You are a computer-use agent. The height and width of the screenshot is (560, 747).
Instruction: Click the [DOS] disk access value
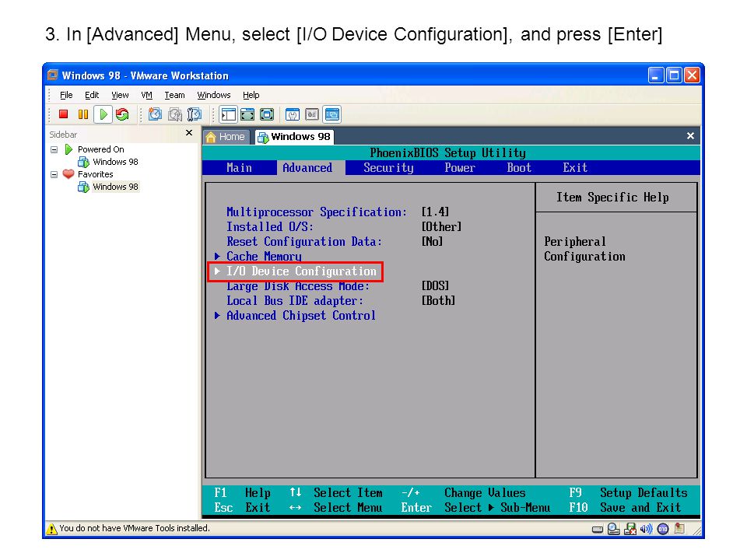coord(435,285)
